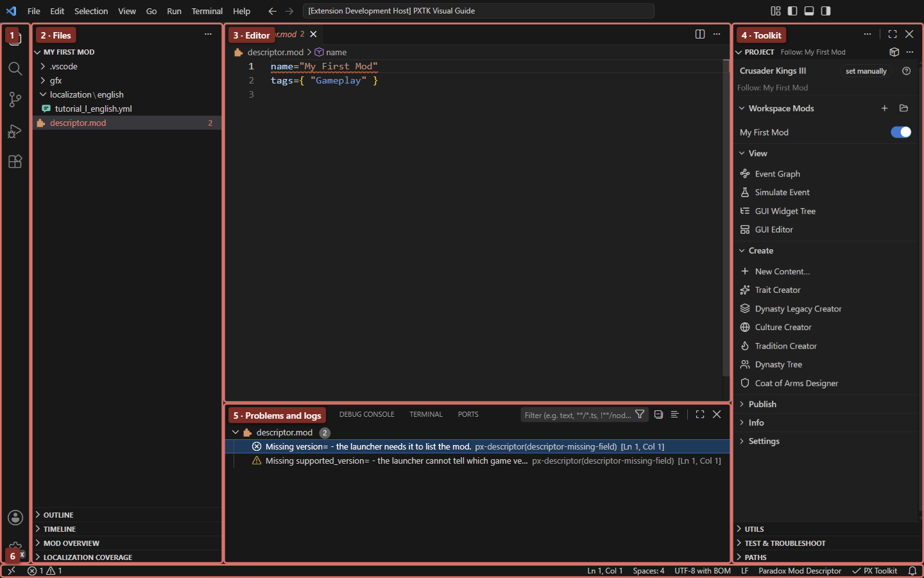Expand the .vscode folder
This screenshot has width=924, height=578.
click(x=127, y=66)
